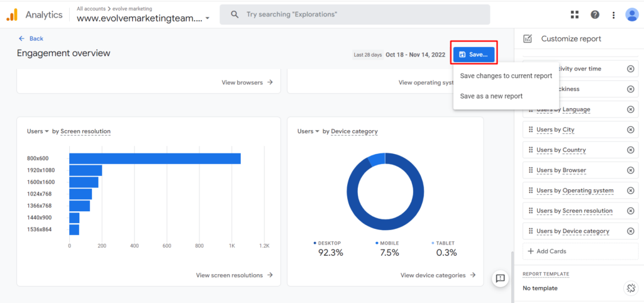Screen dimensions: 644x303
Task: Open the user account avatar
Action: [631, 15]
